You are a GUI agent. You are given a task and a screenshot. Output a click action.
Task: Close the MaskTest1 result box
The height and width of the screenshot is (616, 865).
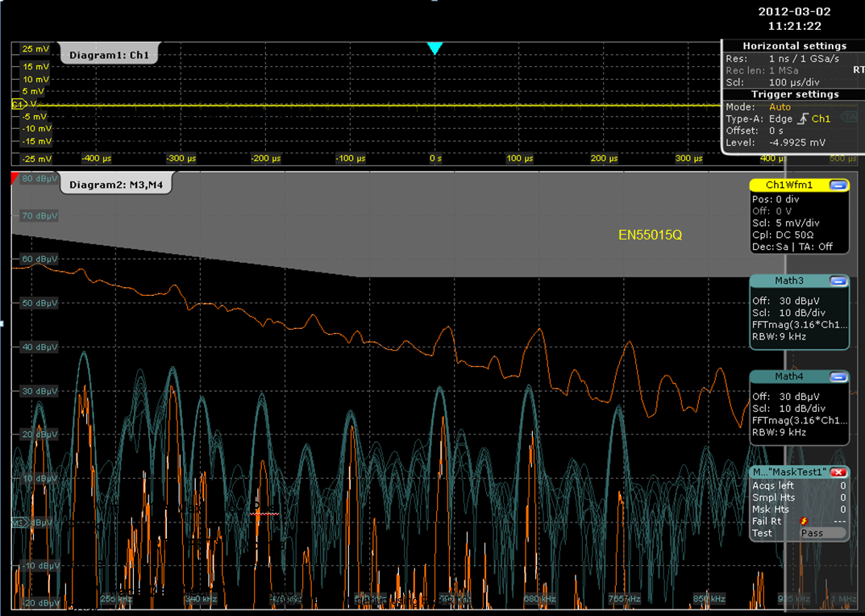(838, 472)
